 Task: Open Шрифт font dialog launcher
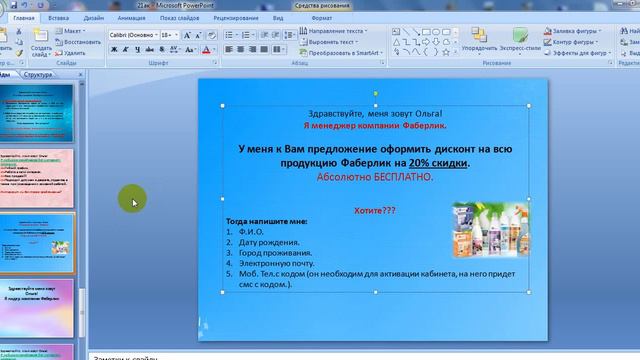(x=215, y=63)
